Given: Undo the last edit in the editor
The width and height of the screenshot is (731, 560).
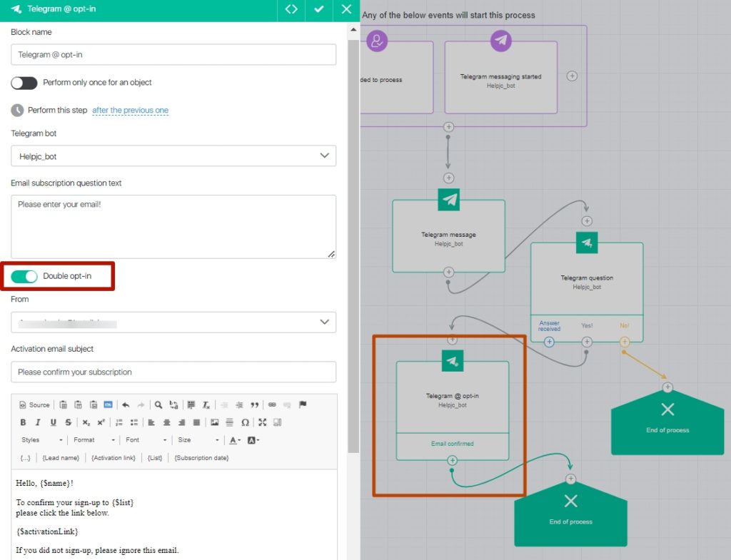Looking at the screenshot, I should pos(126,405).
